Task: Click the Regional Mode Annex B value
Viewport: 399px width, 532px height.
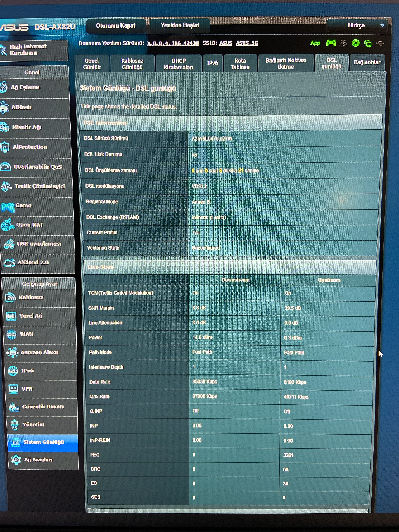Action: (x=200, y=202)
